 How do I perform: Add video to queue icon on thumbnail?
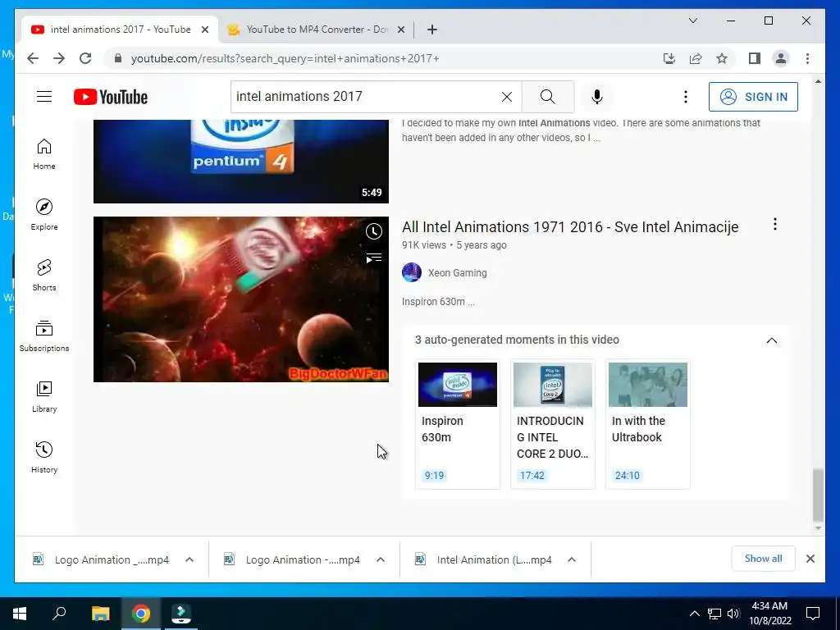[x=374, y=258]
